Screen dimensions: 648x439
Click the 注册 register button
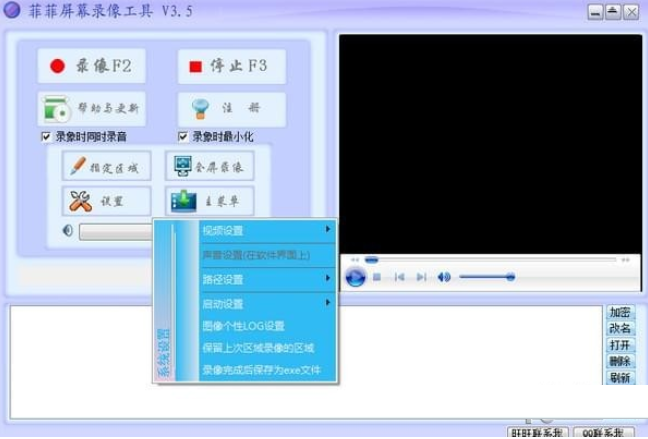(x=231, y=109)
